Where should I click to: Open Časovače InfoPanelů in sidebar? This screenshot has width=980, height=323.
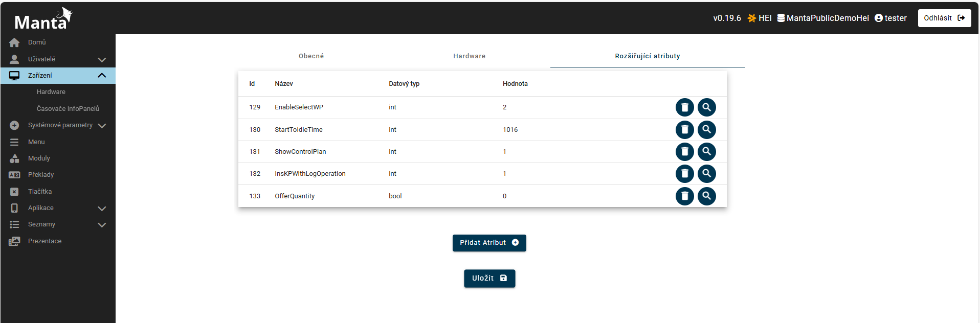tap(68, 109)
